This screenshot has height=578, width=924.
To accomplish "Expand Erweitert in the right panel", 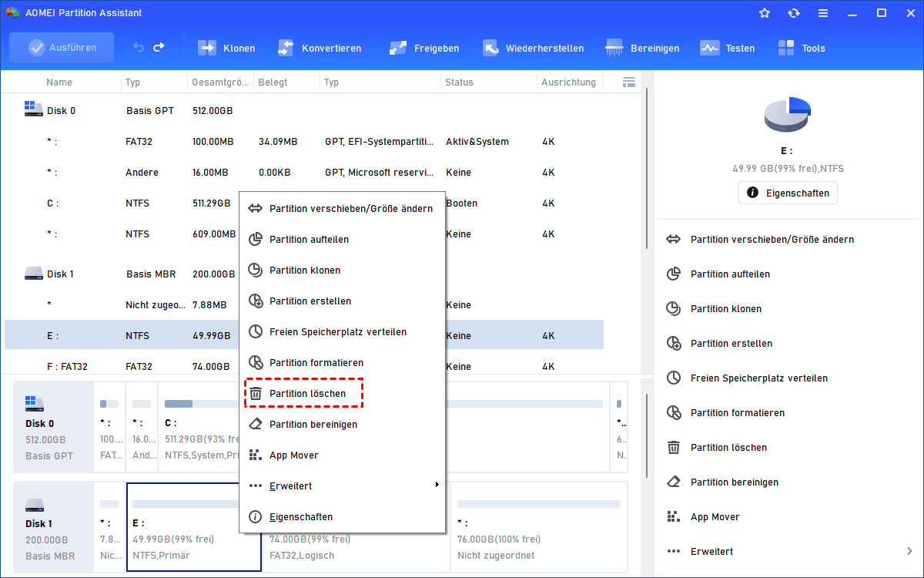I will [x=789, y=552].
